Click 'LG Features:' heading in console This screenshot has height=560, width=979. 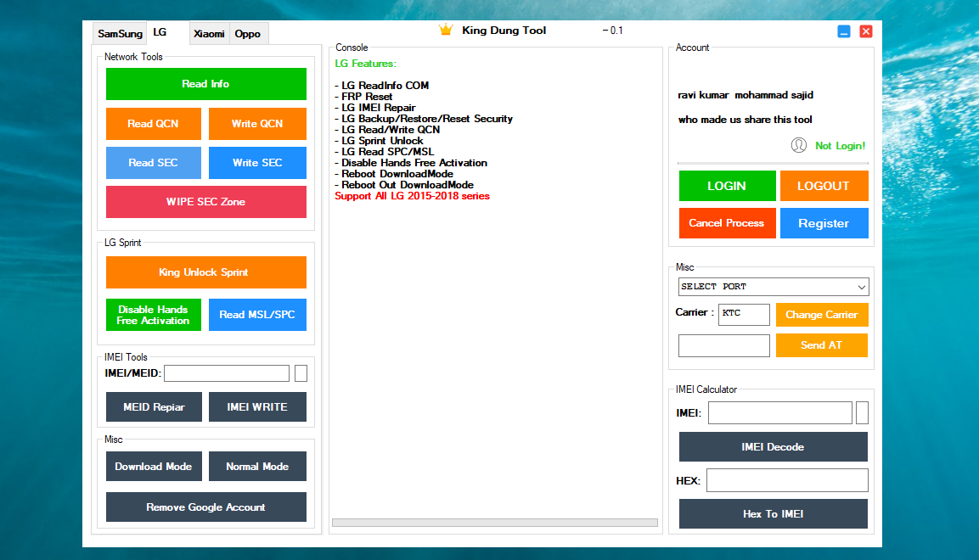(x=365, y=64)
